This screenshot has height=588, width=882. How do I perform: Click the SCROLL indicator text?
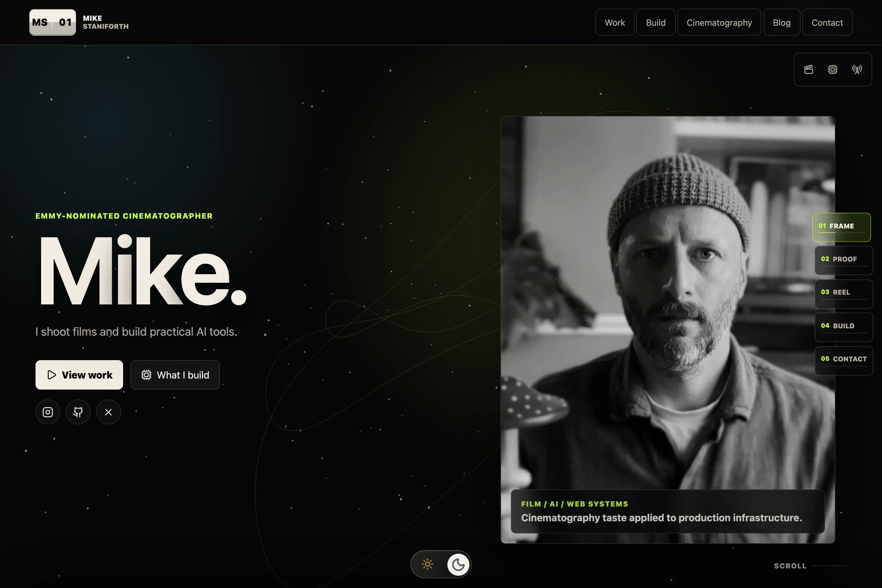tap(790, 566)
